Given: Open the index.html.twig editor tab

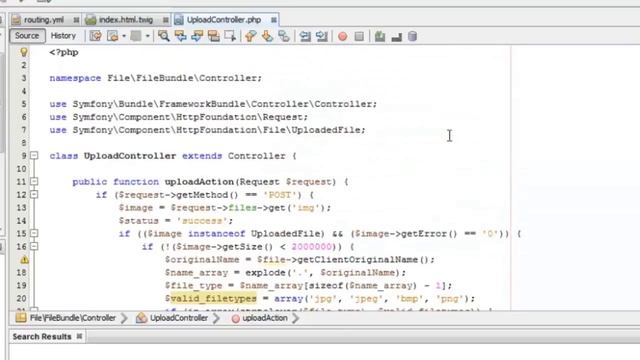Looking at the screenshot, I should (126, 20).
